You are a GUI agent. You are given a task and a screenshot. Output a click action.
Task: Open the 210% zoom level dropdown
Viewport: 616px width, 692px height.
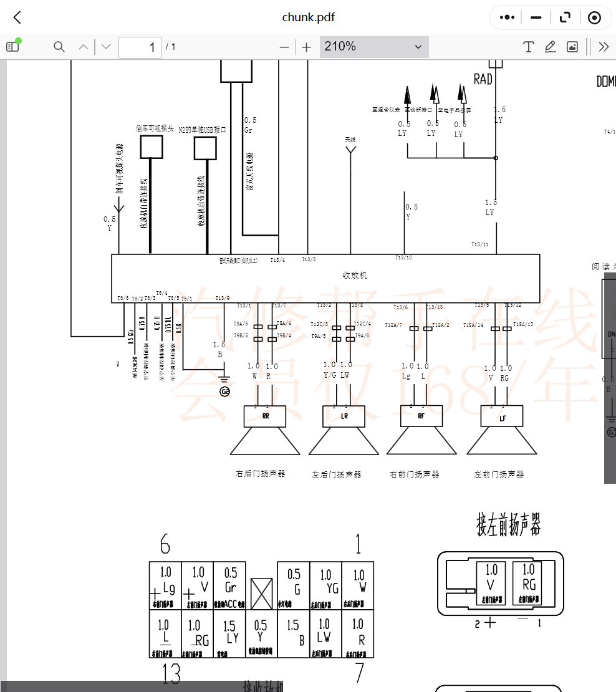373,47
